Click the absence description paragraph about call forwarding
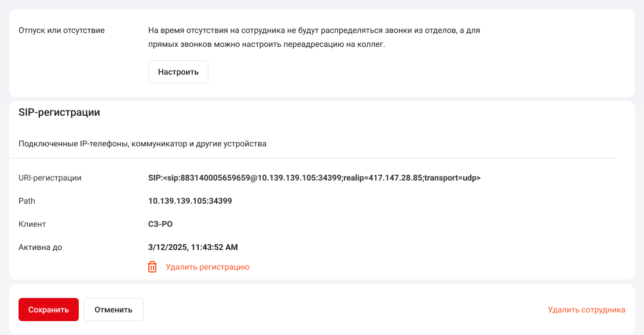The width and height of the screenshot is (644, 335). (x=314, y=38)
